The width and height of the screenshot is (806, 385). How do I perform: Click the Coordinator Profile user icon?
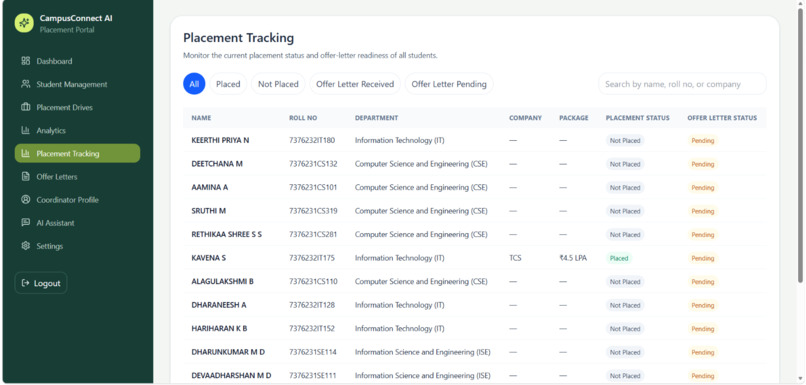coord(26,199)
